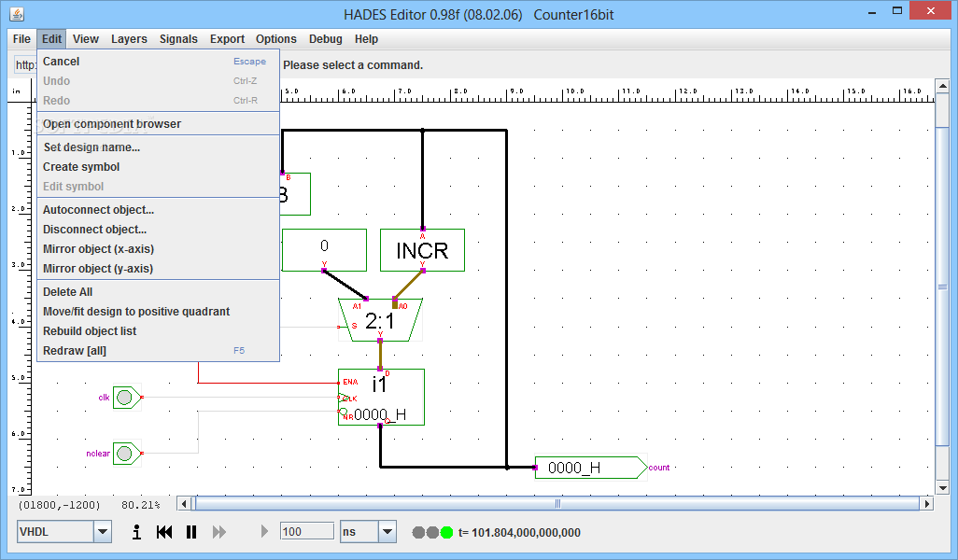Minimize the HADES Editor window
958x560 pixels.
[872, 11]
